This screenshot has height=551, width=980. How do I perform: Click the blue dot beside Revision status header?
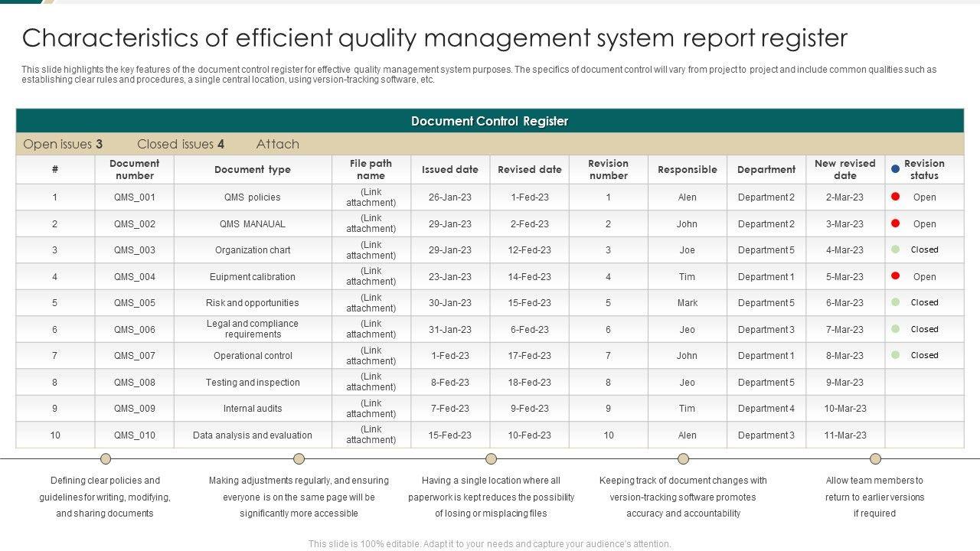895,169
